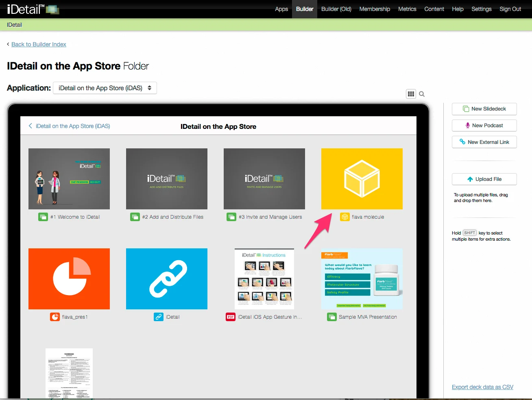Click Export deck data as CSV link

point(482,387)
